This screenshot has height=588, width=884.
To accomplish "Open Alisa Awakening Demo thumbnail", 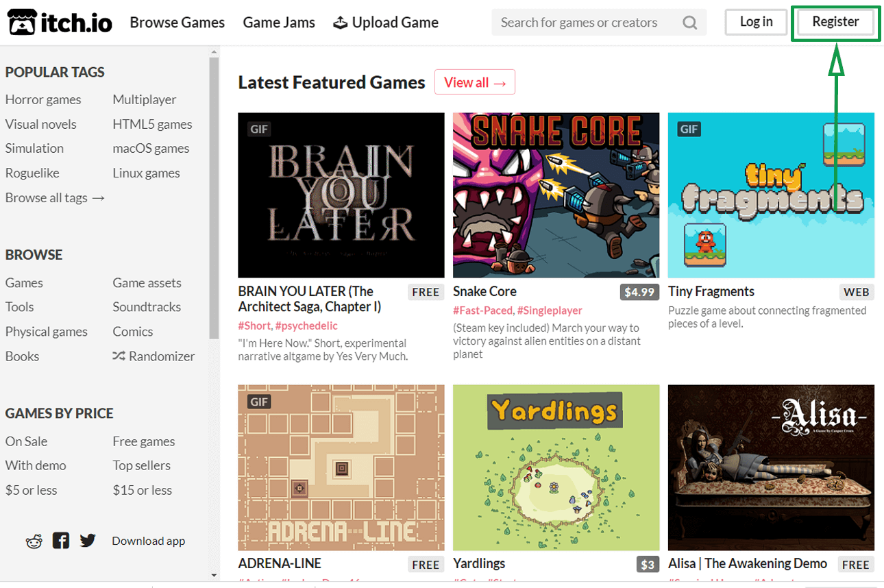I will (771, 467).
